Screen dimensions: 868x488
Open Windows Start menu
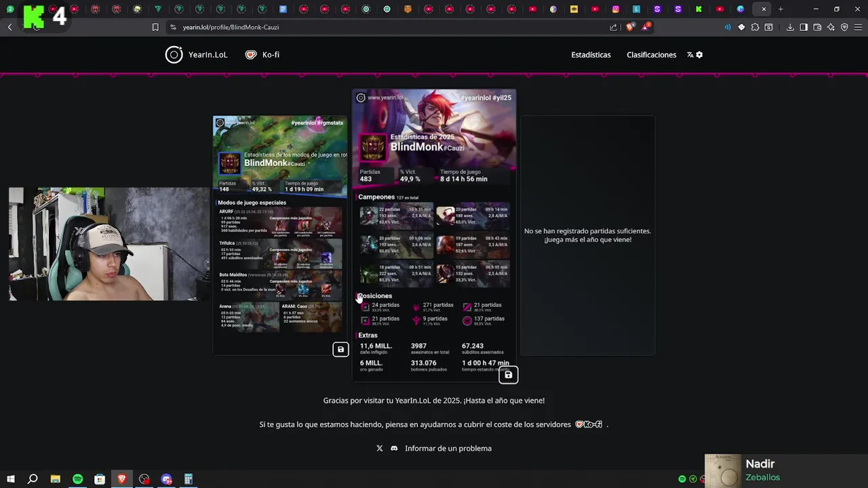[10, 479]
